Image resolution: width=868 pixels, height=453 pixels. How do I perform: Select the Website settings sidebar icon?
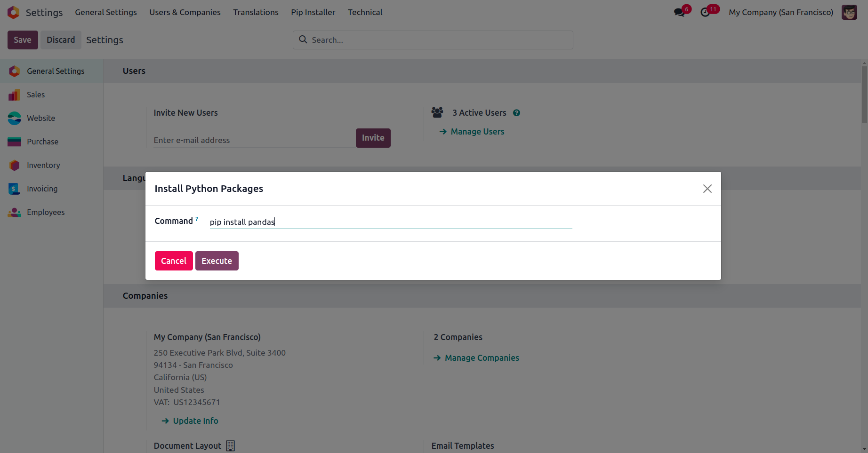(15, 118)
